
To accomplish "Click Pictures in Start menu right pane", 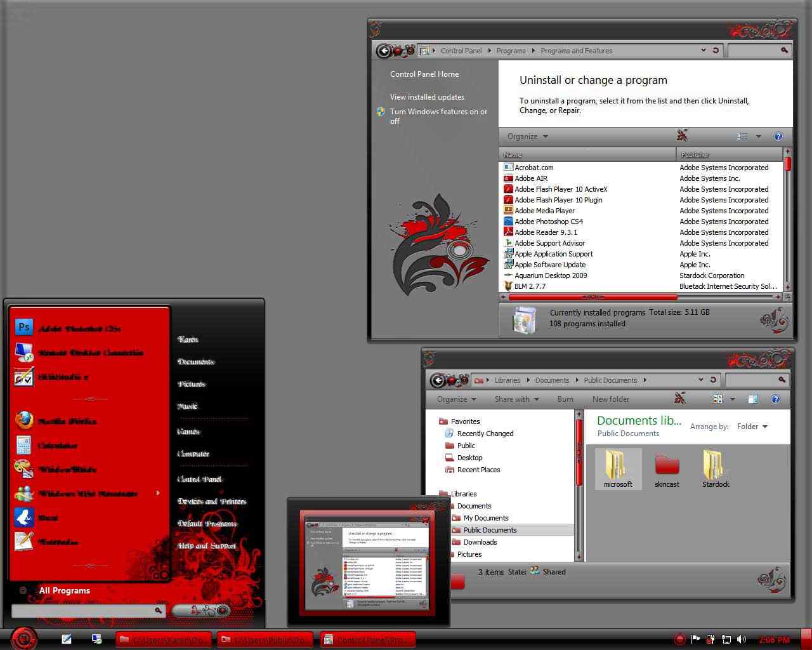I will (192, 384).
